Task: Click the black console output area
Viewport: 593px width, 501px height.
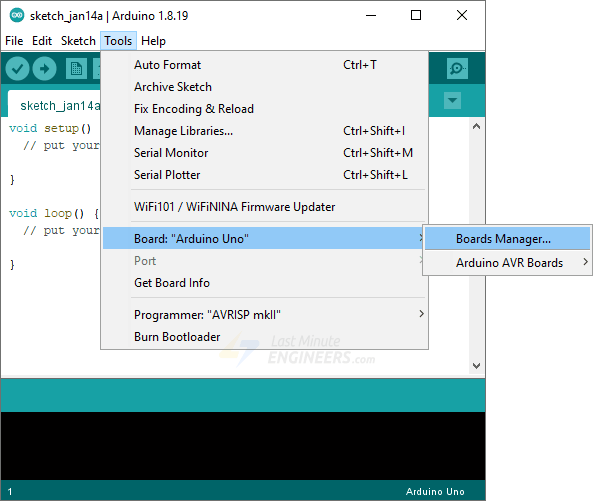Action: click(x=243, y=446)
